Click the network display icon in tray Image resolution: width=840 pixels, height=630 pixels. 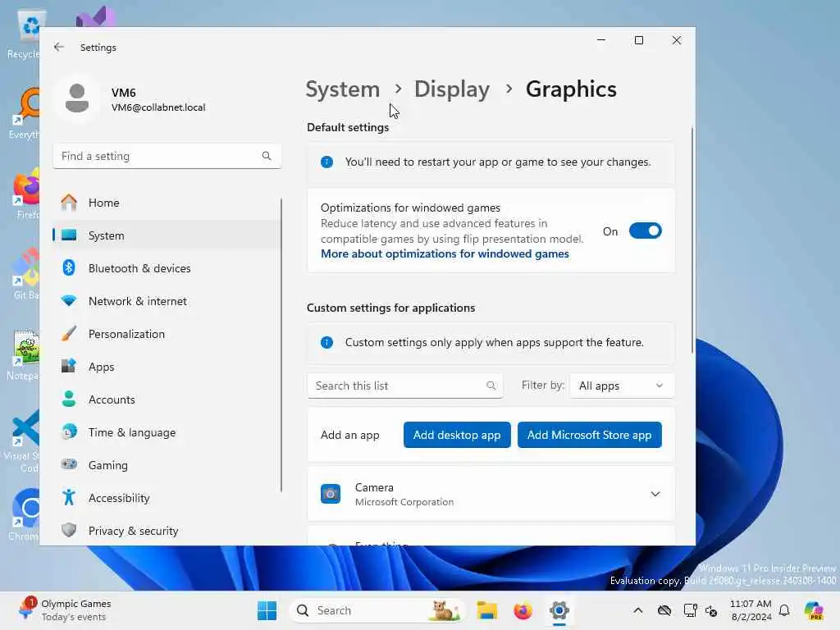coord(691,610)
